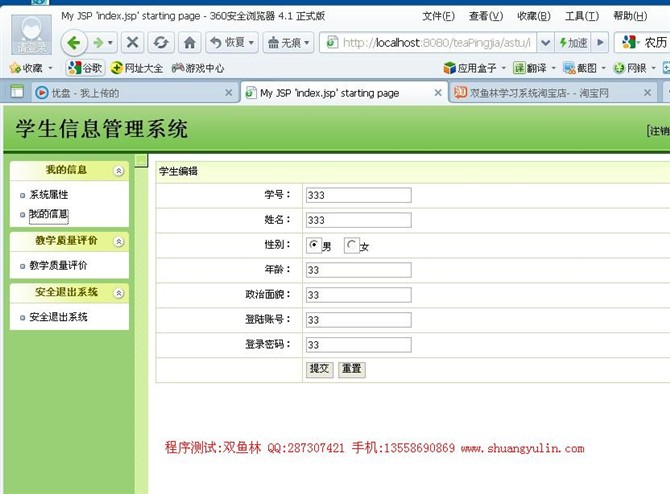Screen dimensions: 670x494
Task: Open the 截图 dropdown arrow
Action: [603, 68]
